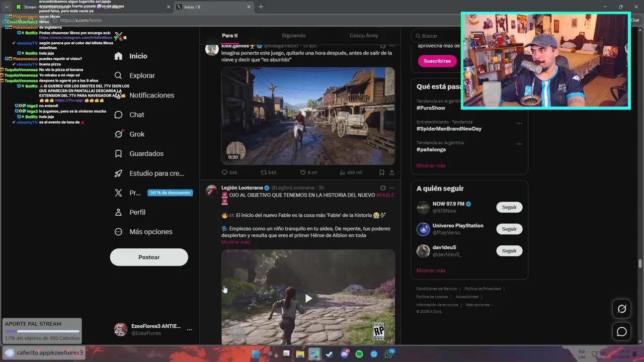Open the floating Grok button
644x362 pixels.
[622, 309]
